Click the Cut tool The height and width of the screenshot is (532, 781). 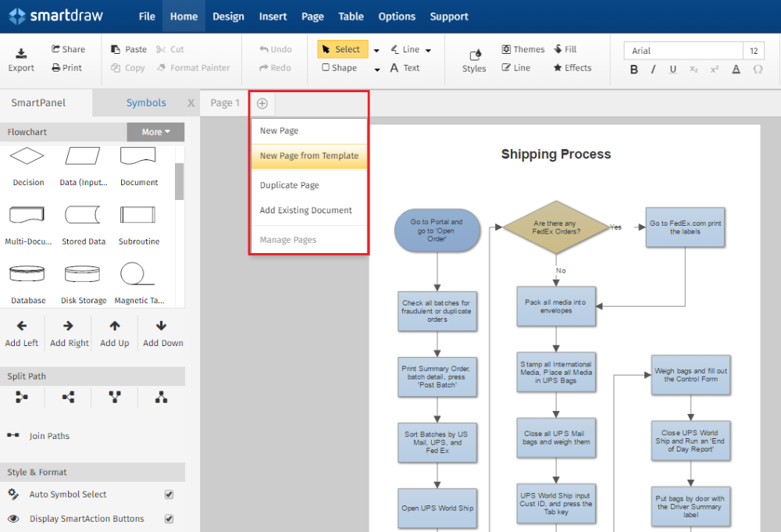(x=169, y=49)
